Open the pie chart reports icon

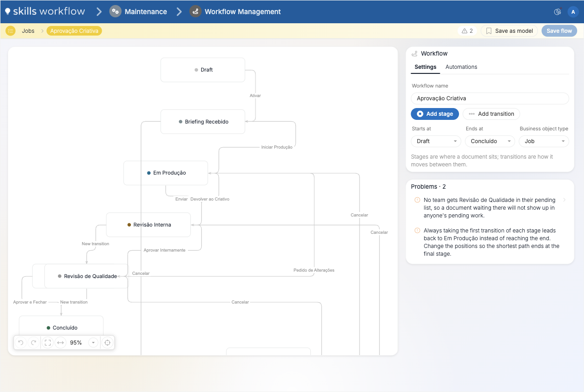557,12
